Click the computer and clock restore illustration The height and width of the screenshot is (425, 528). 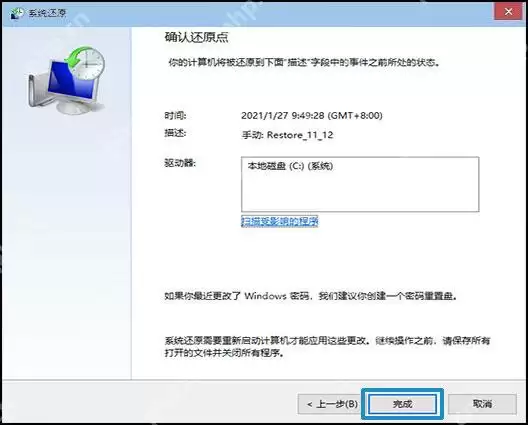pos(66,81)
